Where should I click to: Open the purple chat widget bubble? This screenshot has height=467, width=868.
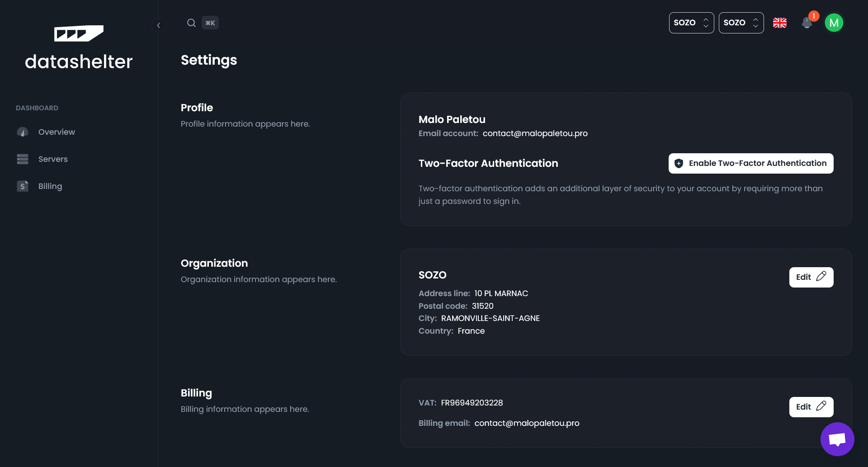click(x=837, y=439)
